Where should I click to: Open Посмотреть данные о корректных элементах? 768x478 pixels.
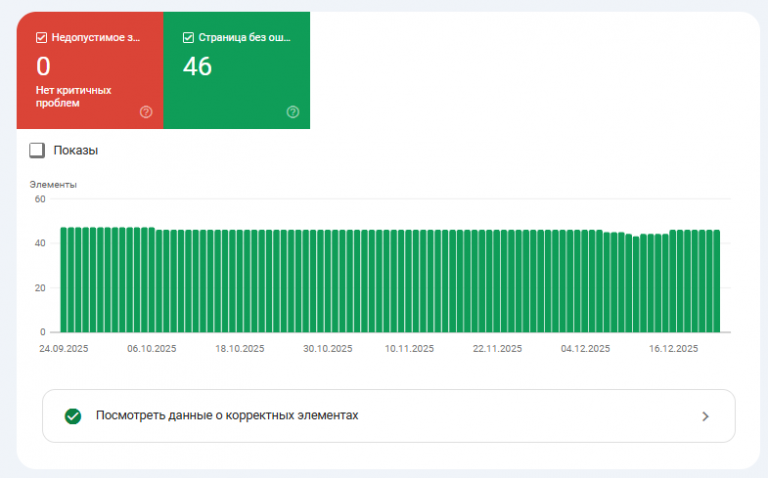point(226,415)
